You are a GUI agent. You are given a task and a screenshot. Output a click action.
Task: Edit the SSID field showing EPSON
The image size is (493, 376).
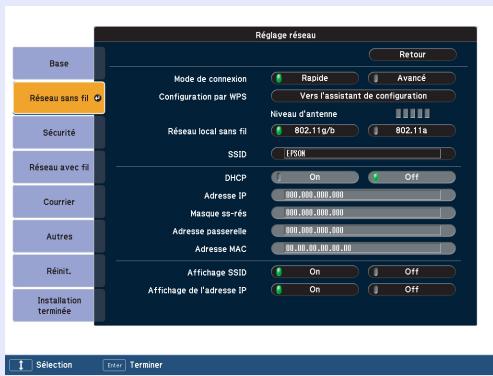(363, 154)
